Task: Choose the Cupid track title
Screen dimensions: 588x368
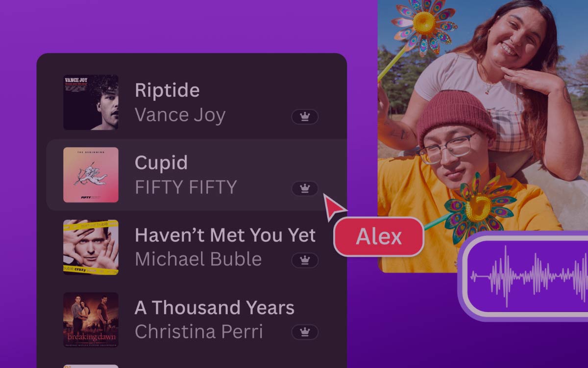Action: [161, 163]
